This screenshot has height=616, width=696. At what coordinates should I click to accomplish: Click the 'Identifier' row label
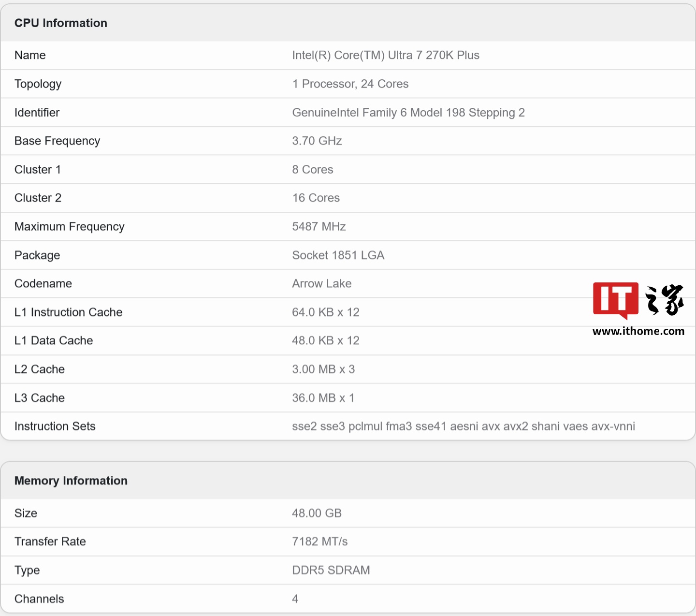coord(37,113)
